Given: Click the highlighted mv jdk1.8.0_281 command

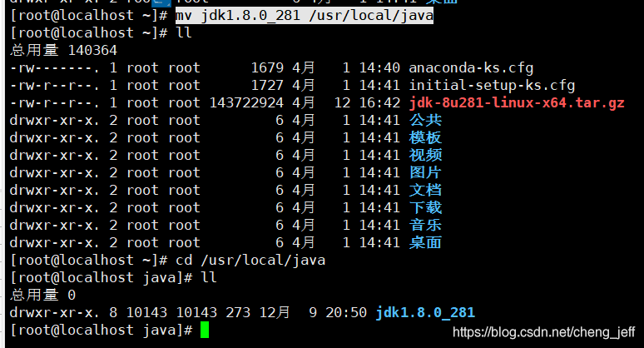Looking at the screenshot, I should click(x=305, y=16).
